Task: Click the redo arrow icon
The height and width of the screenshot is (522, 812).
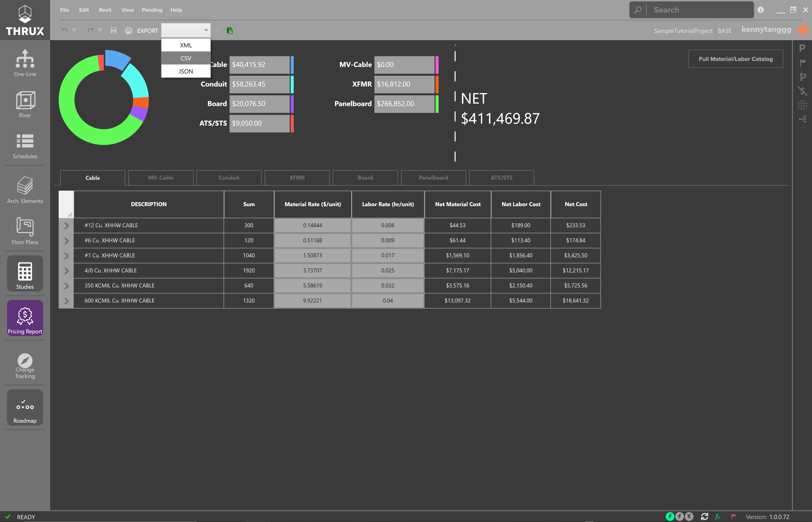Action: tap(90, 30)
